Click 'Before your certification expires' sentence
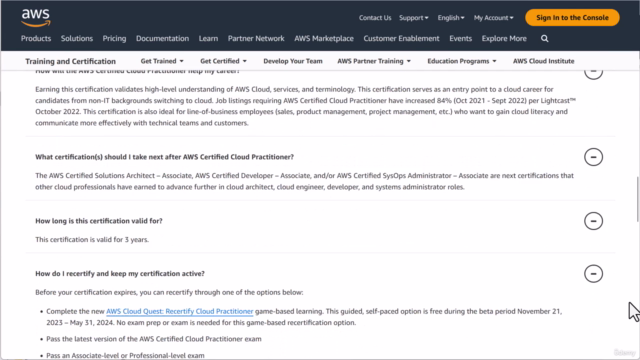640x360 pixels. click(169, 292)
